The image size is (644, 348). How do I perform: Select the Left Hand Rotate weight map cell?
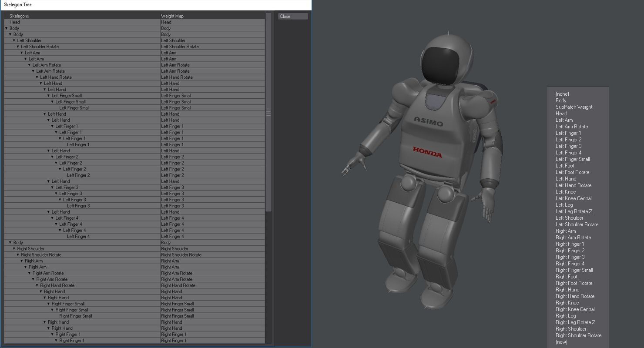pyautogui.click(x=212, y=77)
